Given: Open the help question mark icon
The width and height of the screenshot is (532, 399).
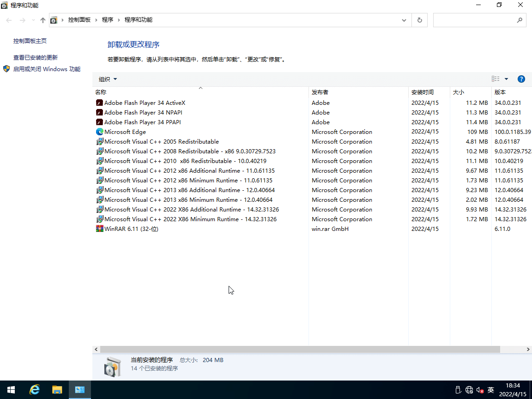Looking at the screenshot, I should pos(521,79).
